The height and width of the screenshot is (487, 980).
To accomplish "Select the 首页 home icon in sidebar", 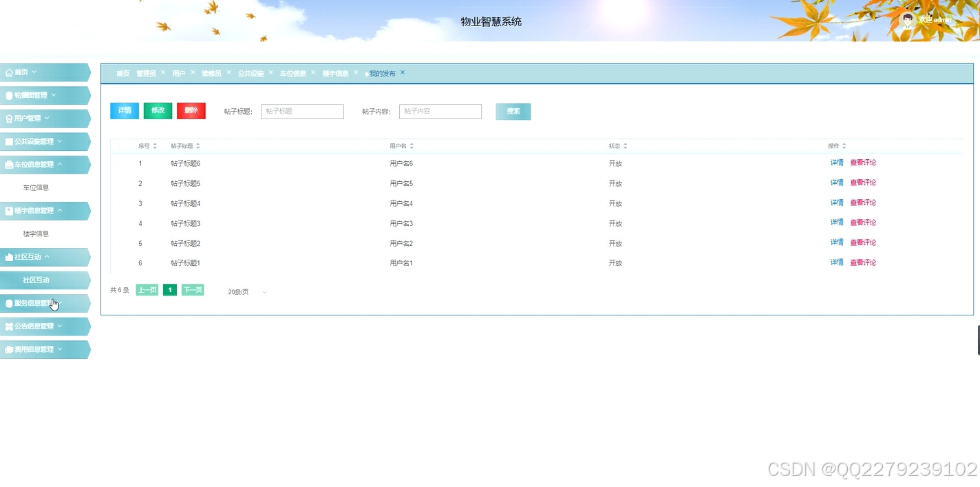I will (10, 72).
